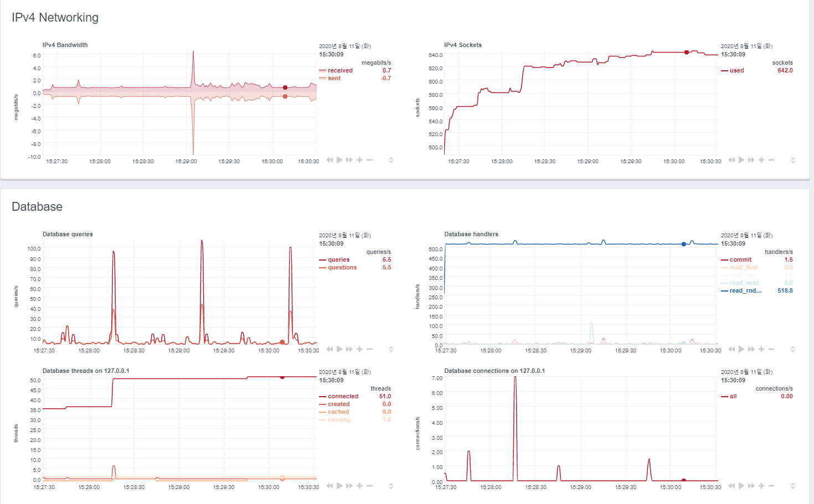This screenshot has height=504, width=814.
Task: Pan the Database threads chart right
Action: (349, 486)
